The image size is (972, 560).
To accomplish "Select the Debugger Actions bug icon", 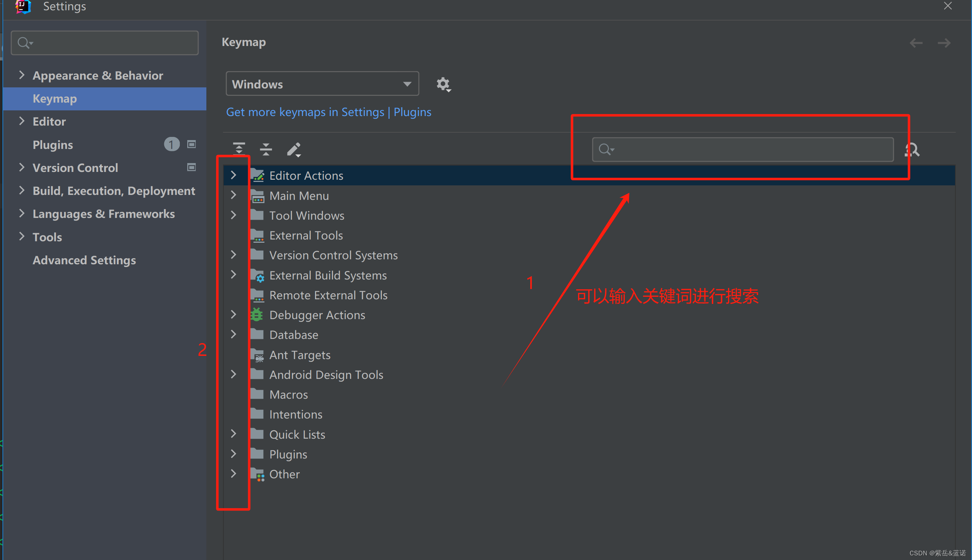I will (x=257, y=314).
